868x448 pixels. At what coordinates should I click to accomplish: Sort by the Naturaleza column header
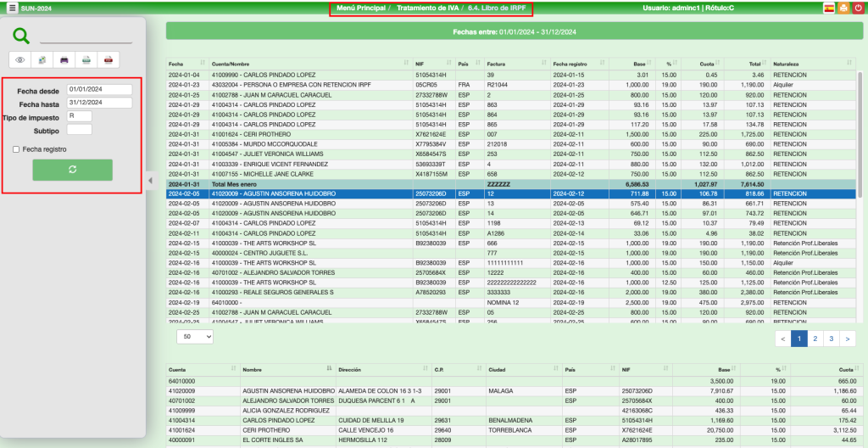[813, 64]
